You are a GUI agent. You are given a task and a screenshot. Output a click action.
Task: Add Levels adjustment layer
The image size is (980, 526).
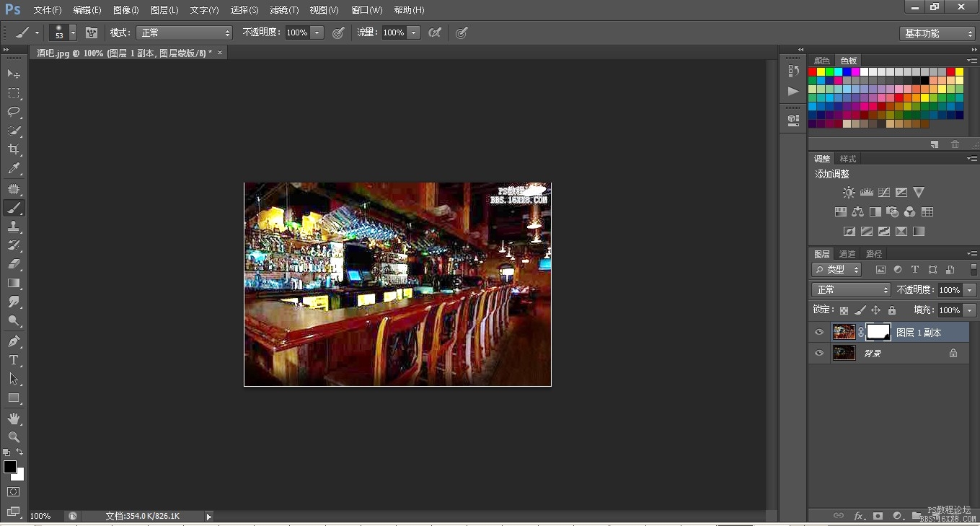[x=867, y=193]
